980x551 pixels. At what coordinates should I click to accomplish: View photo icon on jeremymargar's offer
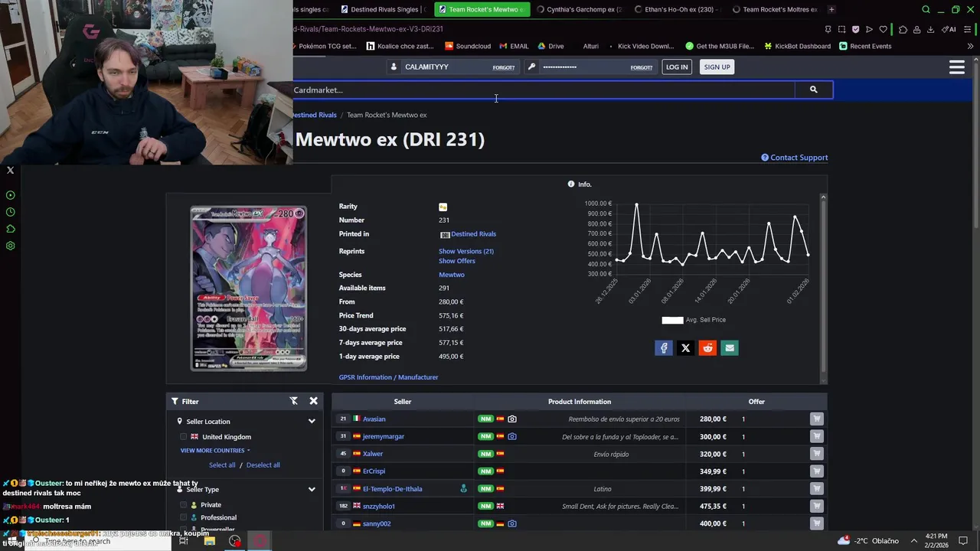click(512, 436)
